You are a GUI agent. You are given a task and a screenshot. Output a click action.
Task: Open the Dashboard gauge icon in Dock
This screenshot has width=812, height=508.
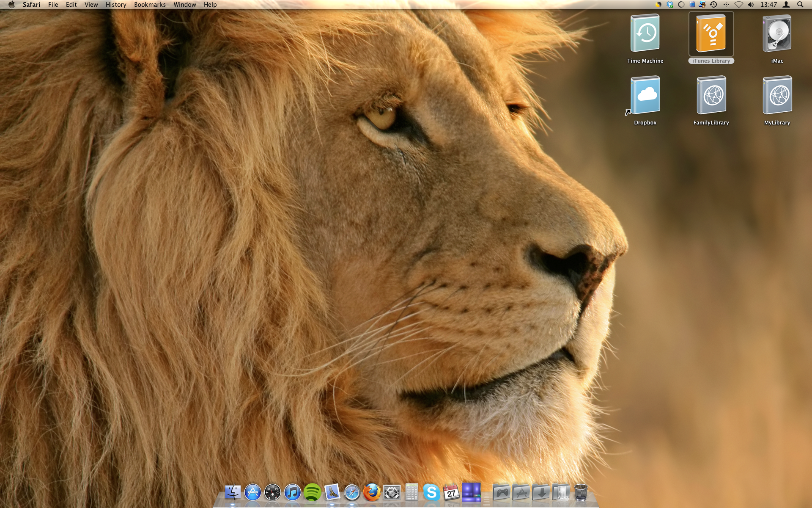[x=272, y=492]
